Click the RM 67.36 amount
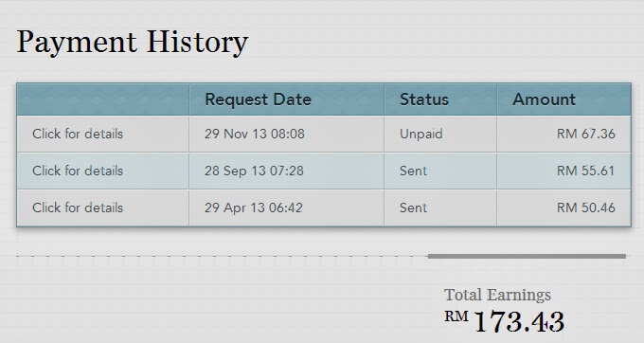 tap(586, 134)
